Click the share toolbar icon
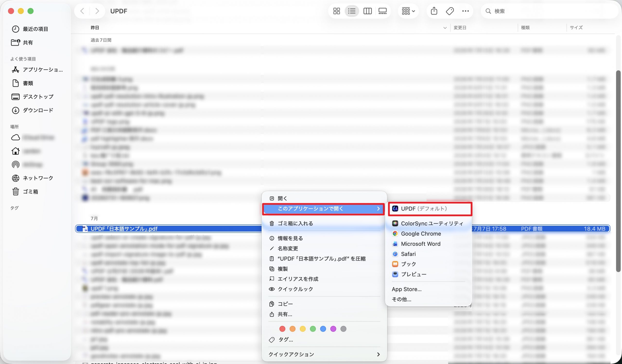 tap(434, 11)
